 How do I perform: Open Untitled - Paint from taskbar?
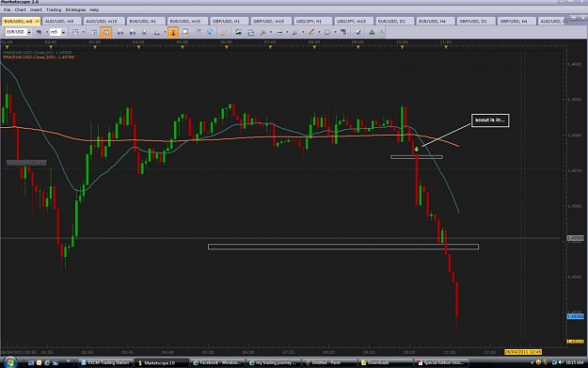(329, 362)
